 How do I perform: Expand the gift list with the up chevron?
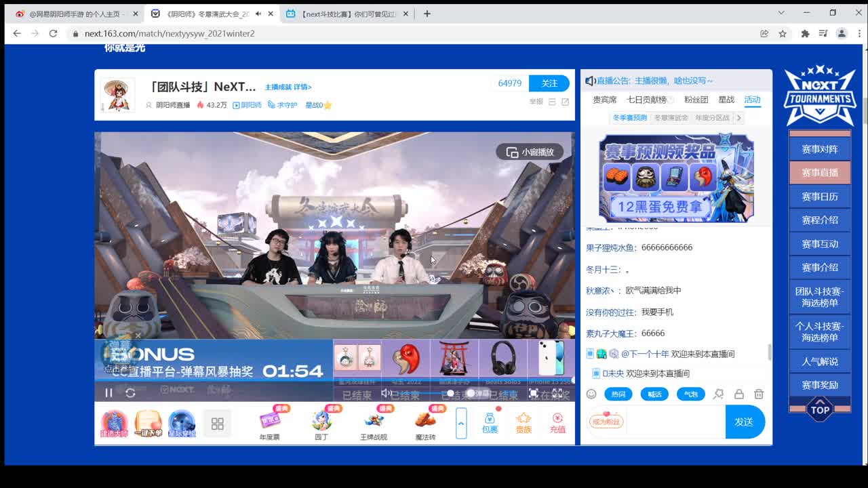click(461, 424)
